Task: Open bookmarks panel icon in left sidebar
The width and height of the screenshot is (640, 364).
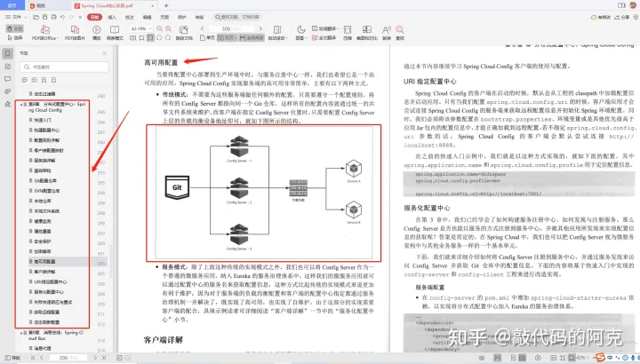Action: (x=8, y=53)
